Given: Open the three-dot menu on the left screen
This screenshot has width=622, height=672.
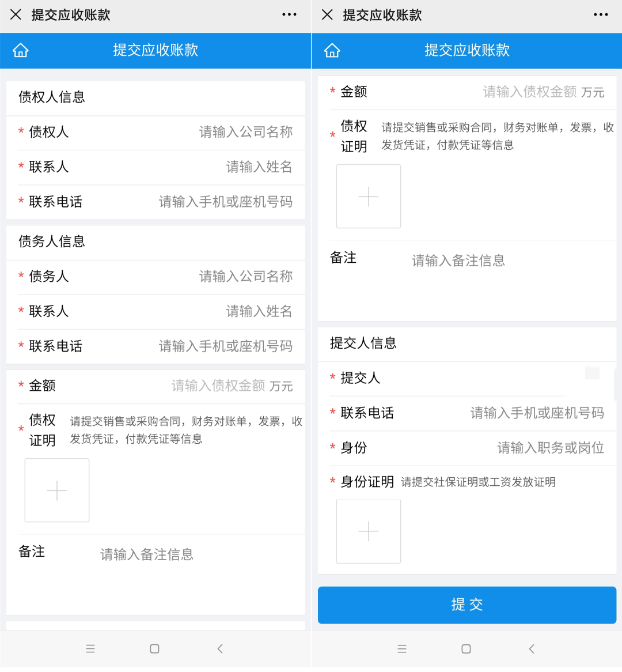Looking at the screenshot, I should (x=289, y=15).
